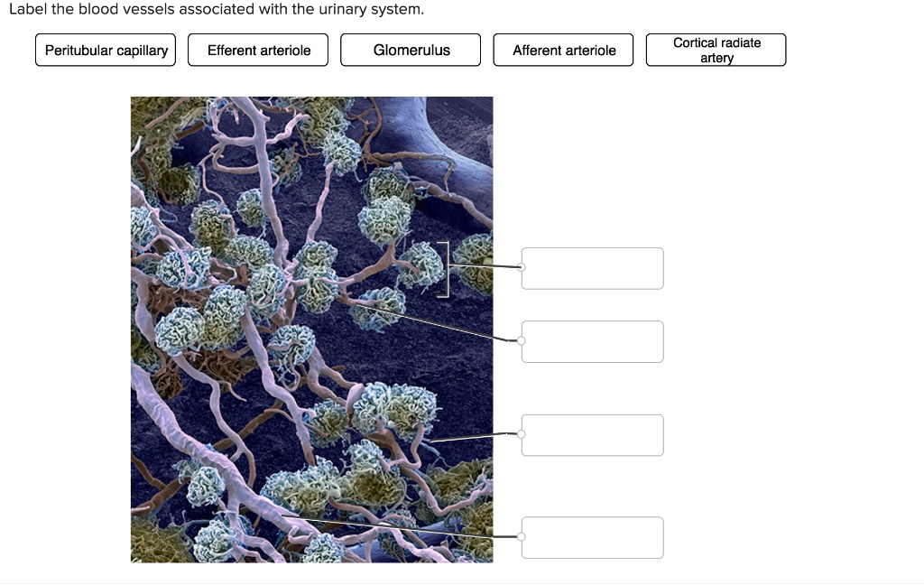The width and height of the screenshot is (924, 585).
Task: Click the bottom empty answer box
Action: [592, 537]
